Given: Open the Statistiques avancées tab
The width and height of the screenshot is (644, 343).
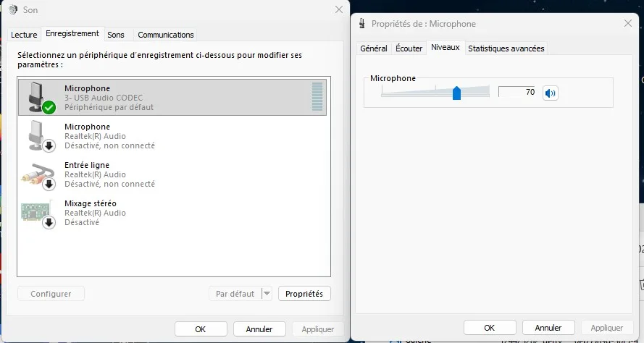Looking at the screenshot, I should 506,48.
